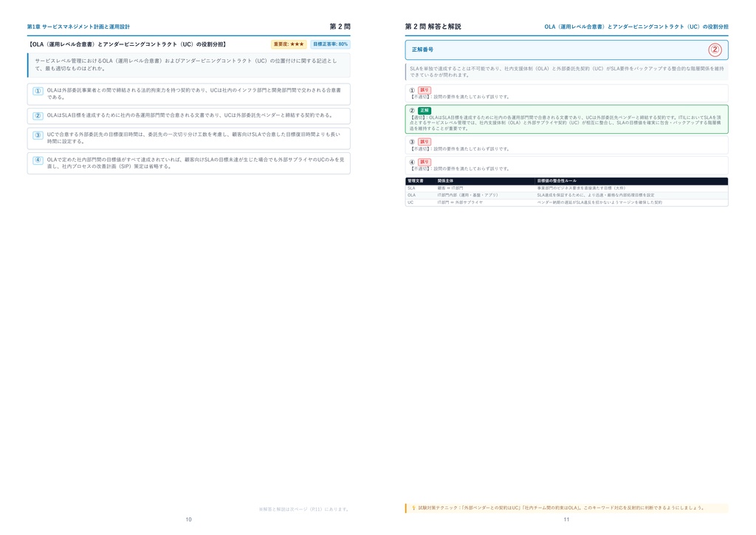Click the 顧客 ⇔ IT部門 table cell
The image size is (756, 535).
(x=450, y=188)
